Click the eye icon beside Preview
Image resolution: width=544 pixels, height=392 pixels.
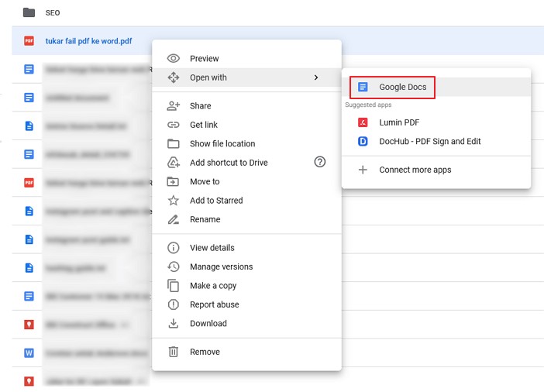[x=173, y=58]
